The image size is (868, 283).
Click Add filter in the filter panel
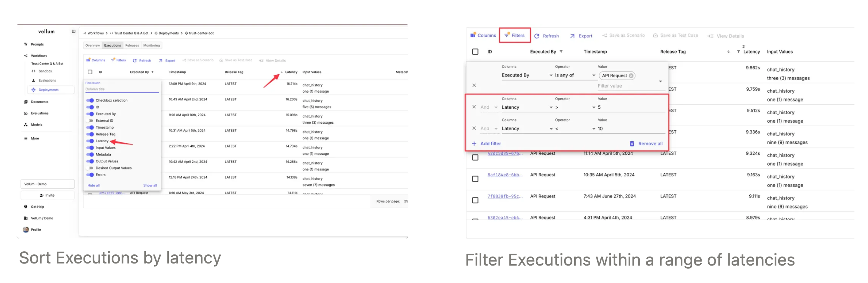point(486,144)
